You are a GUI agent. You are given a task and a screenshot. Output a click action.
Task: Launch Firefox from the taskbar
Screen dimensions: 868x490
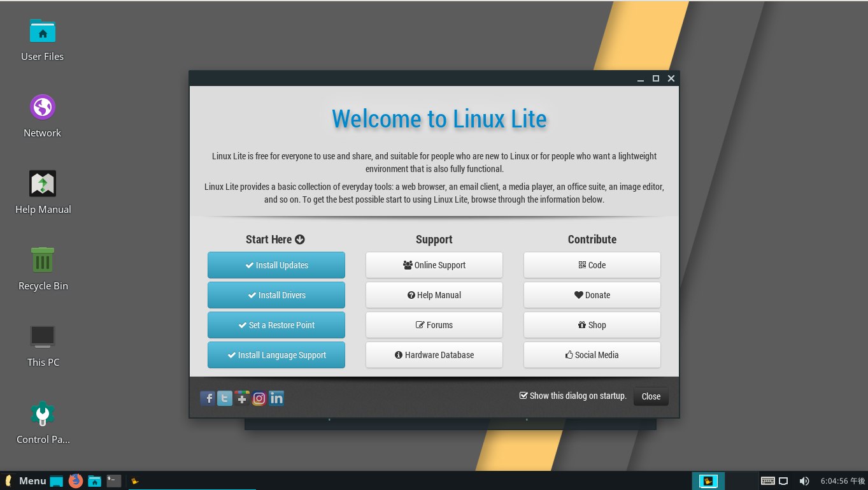tap(76, 480)
